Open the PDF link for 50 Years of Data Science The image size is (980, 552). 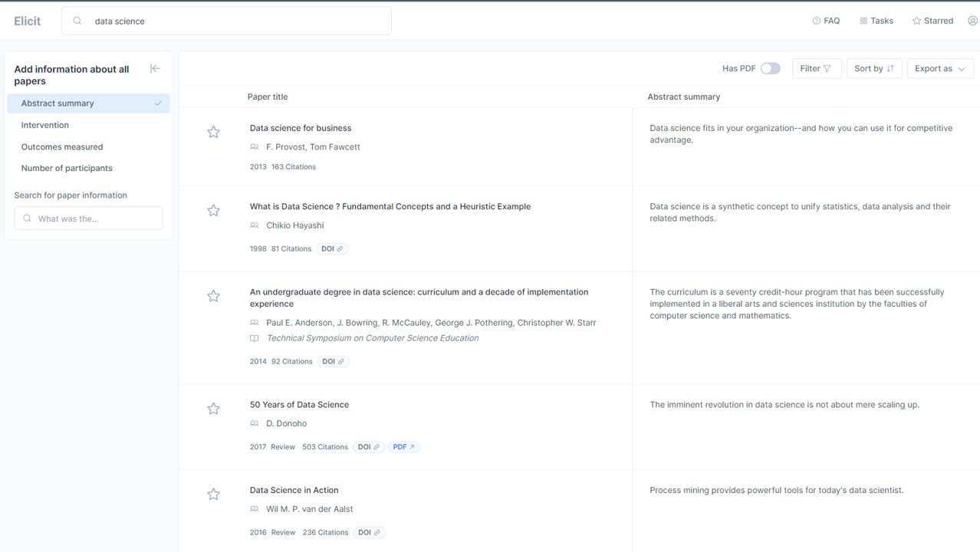pos(403,447)
